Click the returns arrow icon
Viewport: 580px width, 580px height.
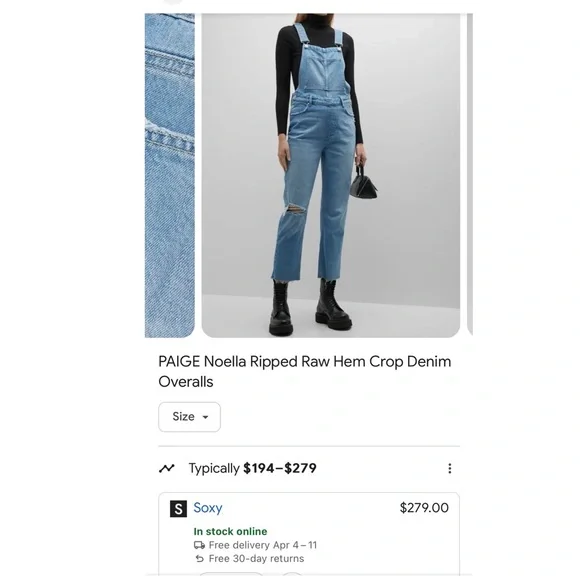(199, 559)
